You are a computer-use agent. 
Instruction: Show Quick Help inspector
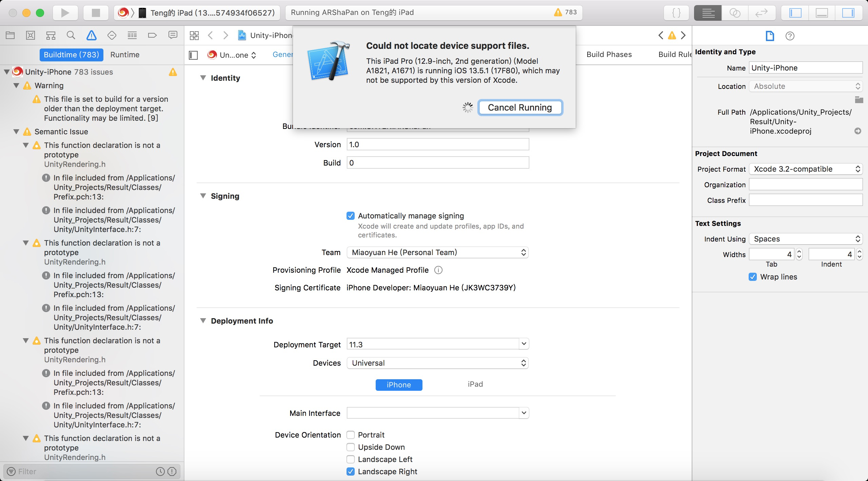coord(790,36)
